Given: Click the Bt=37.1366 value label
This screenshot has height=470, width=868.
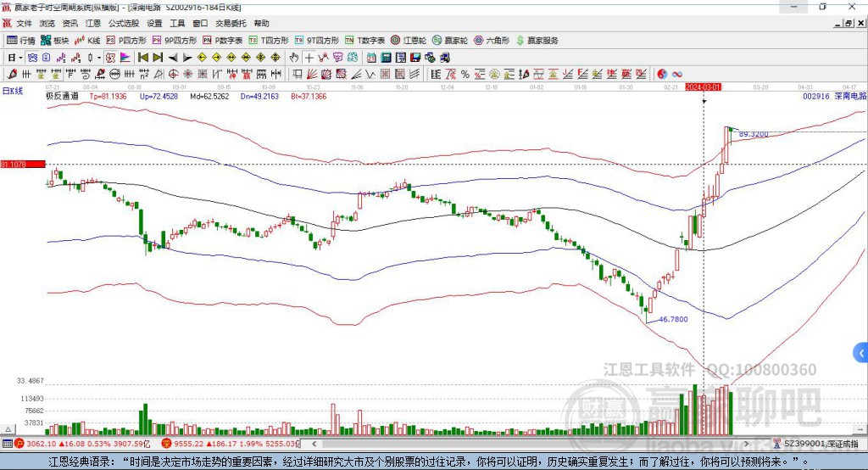Looking at the screenshot, I should coord(309,96).
